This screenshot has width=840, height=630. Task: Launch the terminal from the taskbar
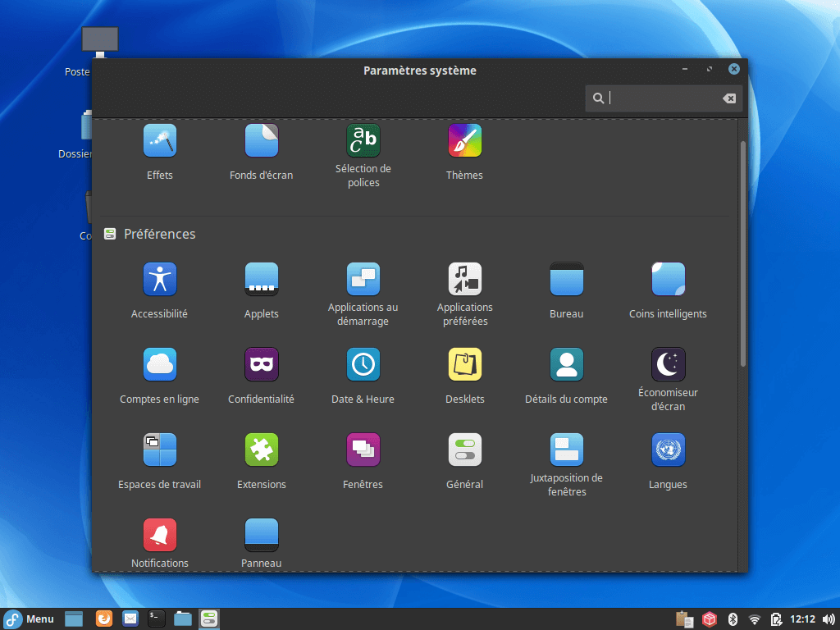pos(157,619)
